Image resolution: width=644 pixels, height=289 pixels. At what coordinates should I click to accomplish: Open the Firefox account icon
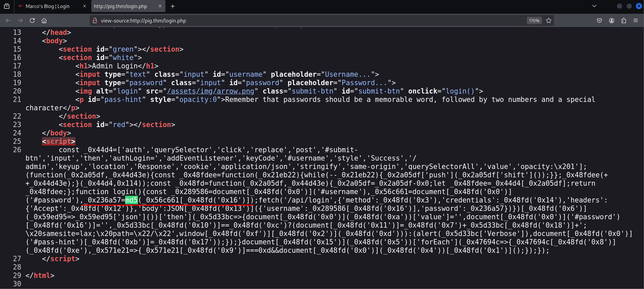tap(611, 20)
